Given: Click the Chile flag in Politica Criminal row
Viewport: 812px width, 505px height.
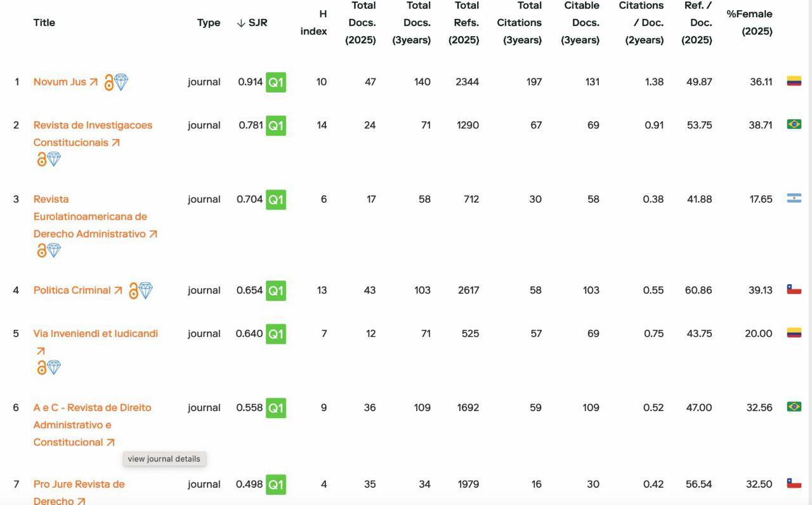Looking at the screenshot, I should tap(794, 290).
